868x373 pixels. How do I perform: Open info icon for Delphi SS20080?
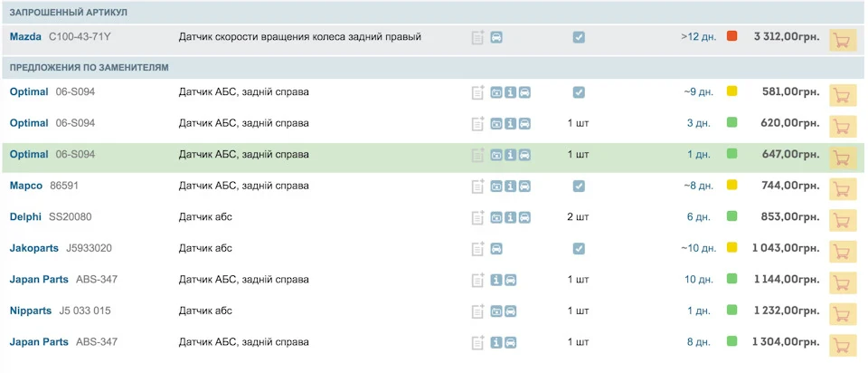[510, 217]
